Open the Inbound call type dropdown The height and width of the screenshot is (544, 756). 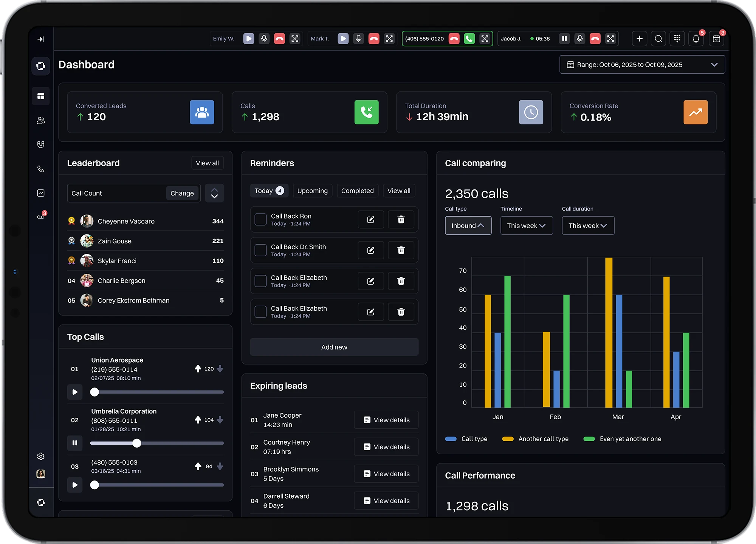click(468, 226)
